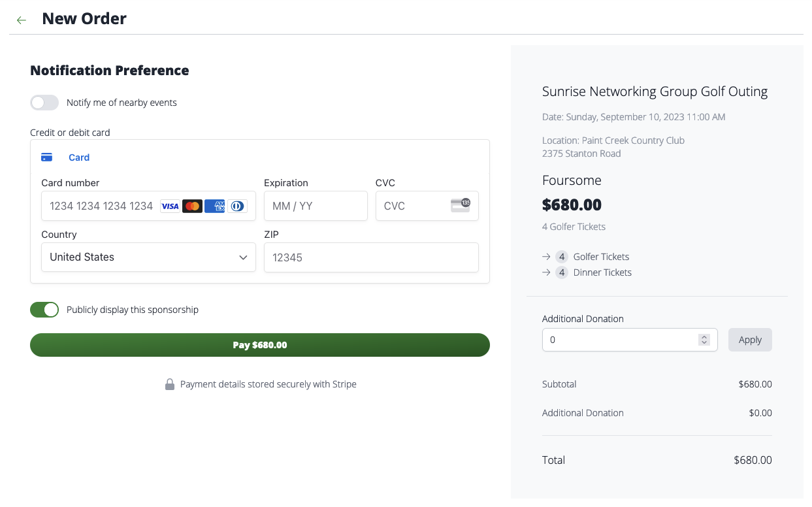Apply the additional donation amount
812x507 pixels.
[750, 340]
